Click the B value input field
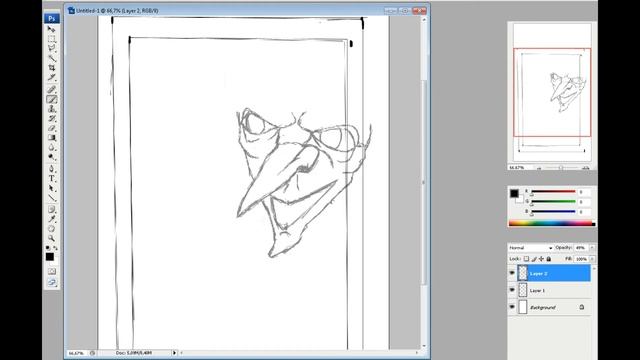This screenshot has width=640, height=360. pyautogui.click(x=584, y=212)
